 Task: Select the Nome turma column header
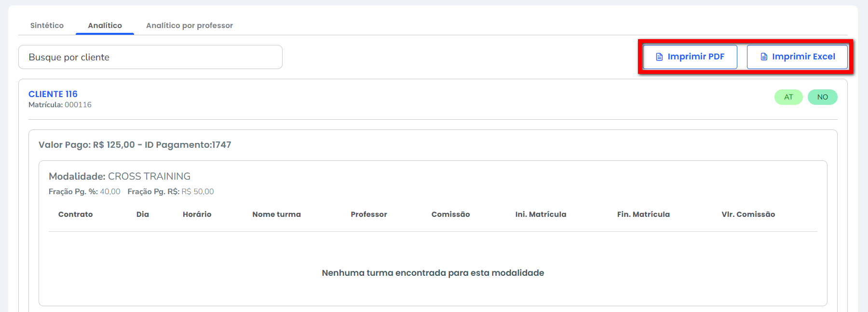276,214
